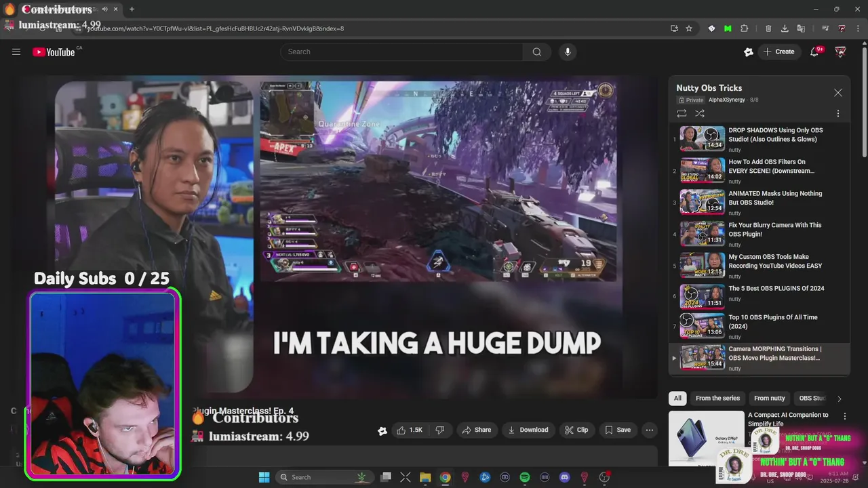Open the notifications bell
Image resolution: width=868 pixels, height=488 pixels.
(815, 52)
